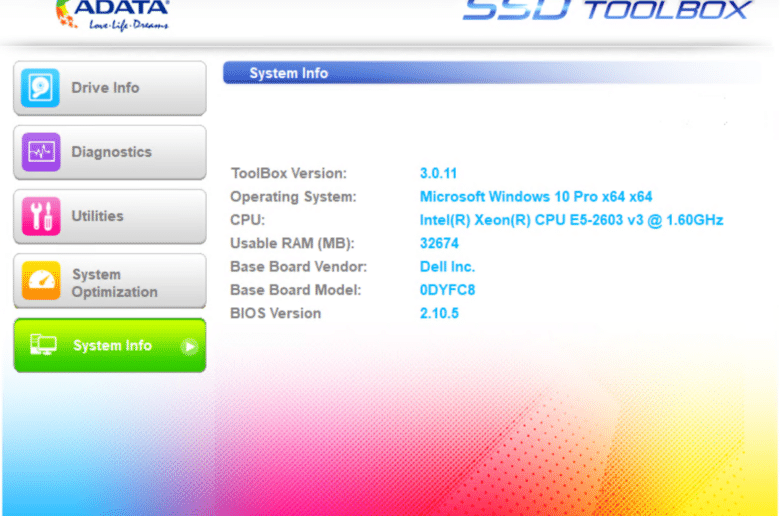The image size is (780, 516).
Task: Click the play arrow on System Info button
Action: point(189,346)
